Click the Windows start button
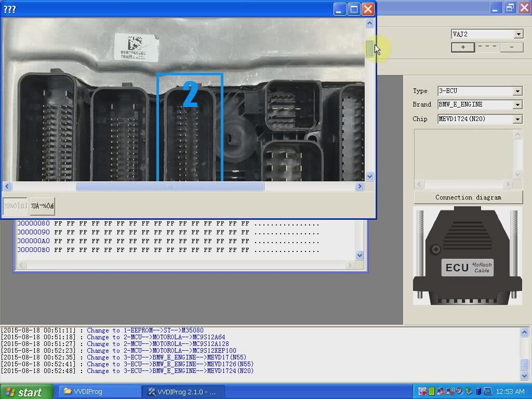This screenshot has height=399, width=532. (26, 392)
